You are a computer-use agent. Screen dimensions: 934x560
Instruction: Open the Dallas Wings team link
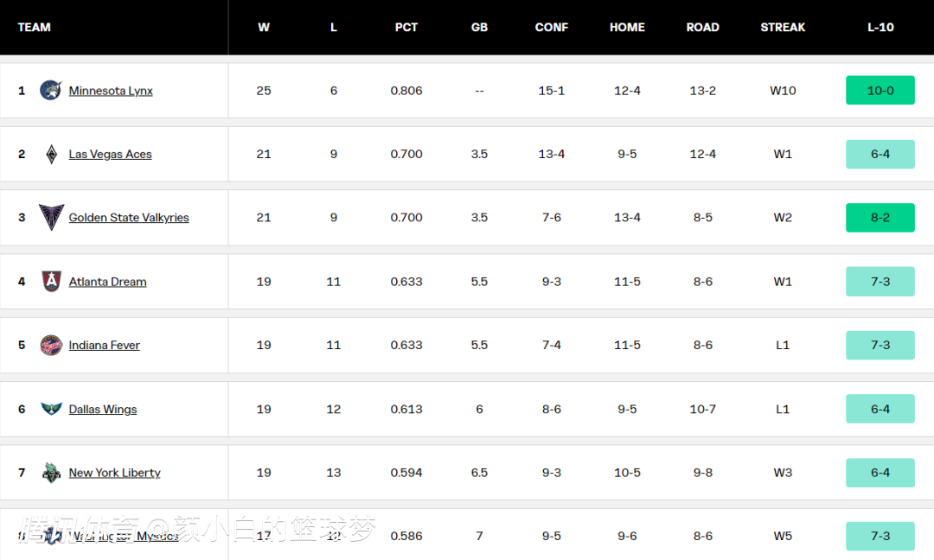coord(102,409)
